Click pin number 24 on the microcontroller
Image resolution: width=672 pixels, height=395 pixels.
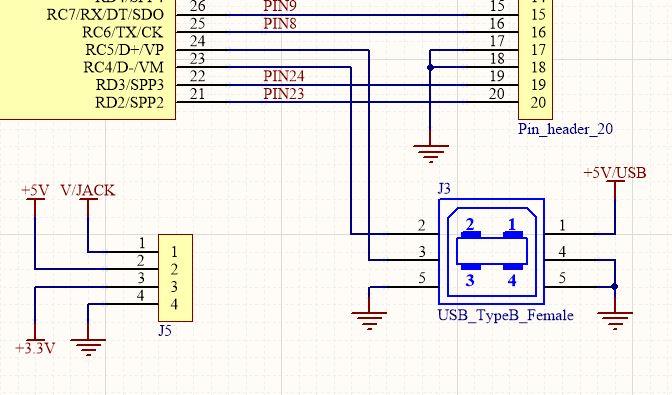tap(198, 42)
